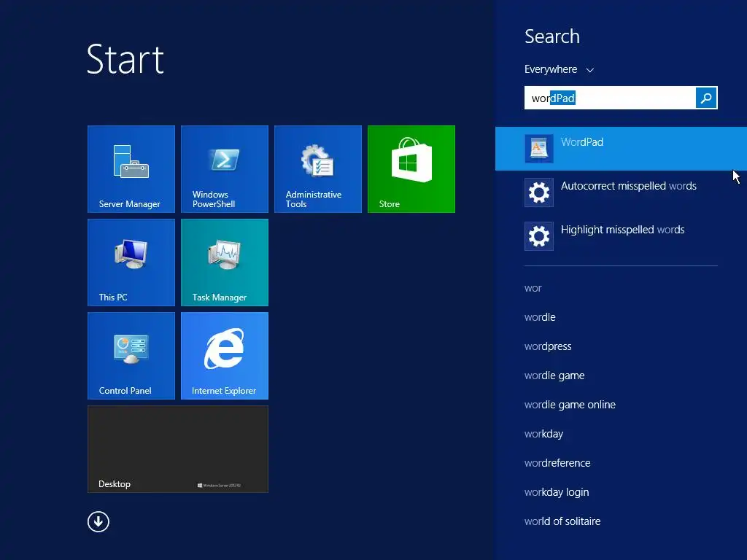This screenshot has width=747, height=560.
Task: Open the WordPad search result
Action: (x=621, y=149)
